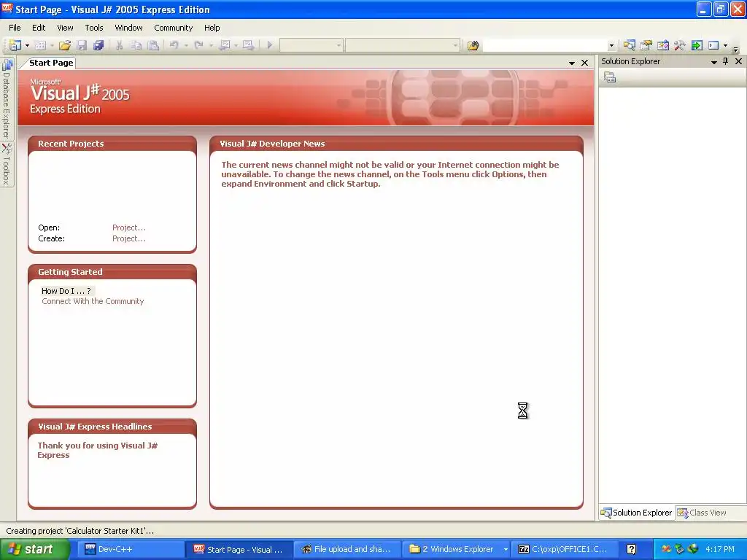This screenshot has width=747, height=560.
Task: Click the Redo arrow icon
Action: click(x=199, y=45)
